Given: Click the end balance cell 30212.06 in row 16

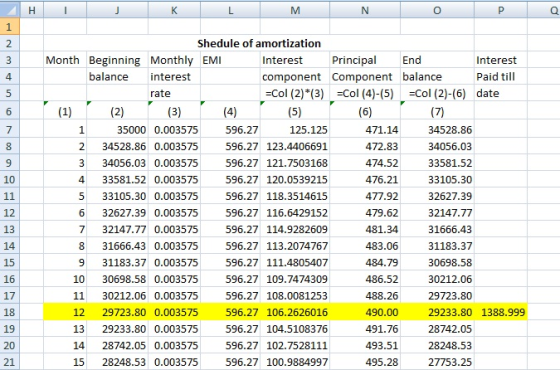Looking at the screenshot, I should (x=437, y=279).
